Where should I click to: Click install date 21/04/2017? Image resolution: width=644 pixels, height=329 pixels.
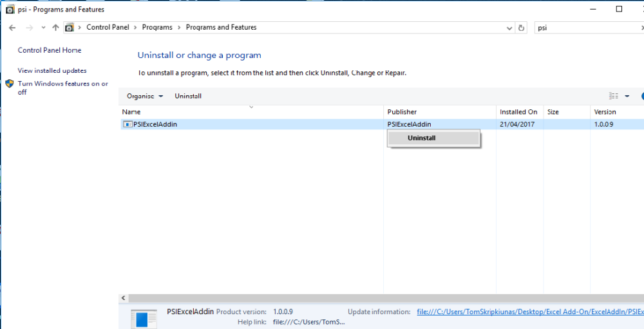click(x=517, y=124)
